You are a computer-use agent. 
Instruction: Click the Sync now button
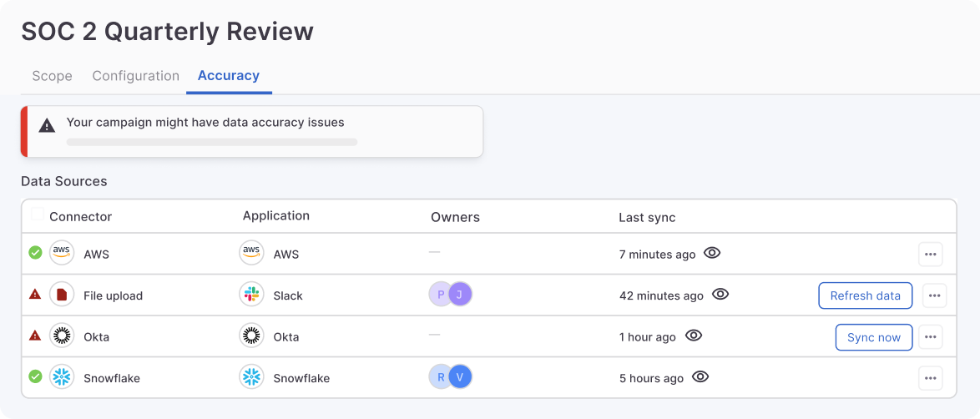coord(873,337)
